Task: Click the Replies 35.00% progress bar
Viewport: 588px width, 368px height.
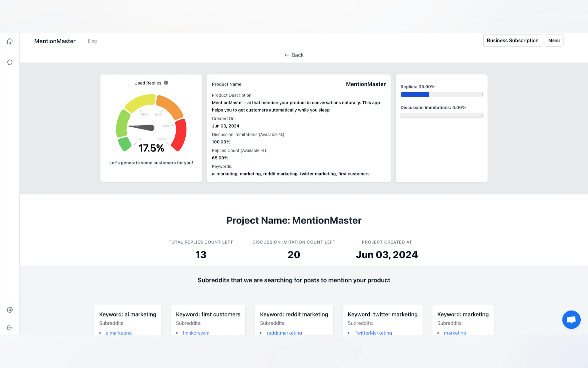Action: coord(441,95)
